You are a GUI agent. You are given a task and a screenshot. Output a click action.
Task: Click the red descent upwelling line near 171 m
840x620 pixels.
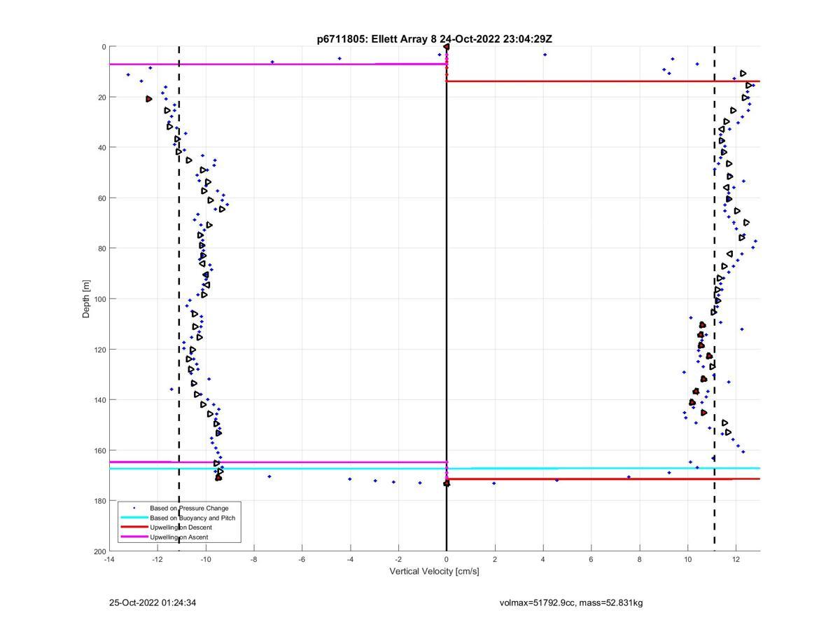tap(603, 479)
